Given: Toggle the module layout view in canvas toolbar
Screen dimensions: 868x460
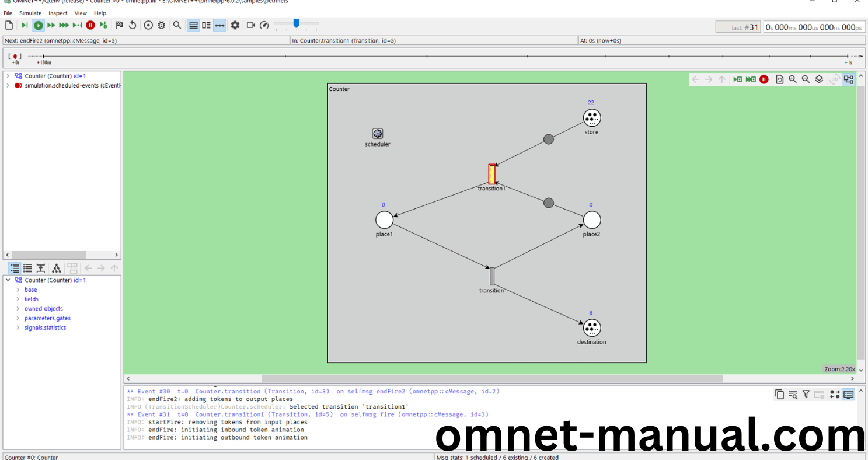Looking at the screenshot, I should click(x=848, y=79).
